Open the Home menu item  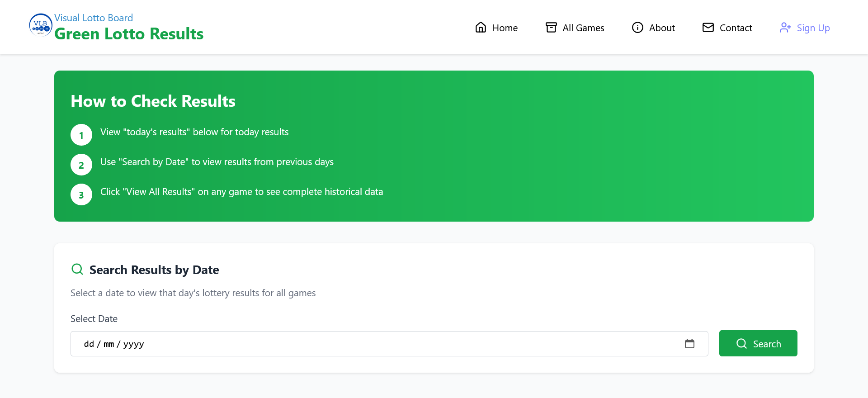pos(496,28)
